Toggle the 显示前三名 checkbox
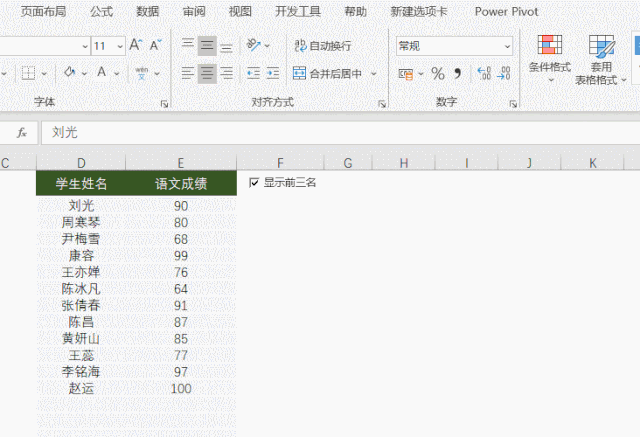Screen dimensions: 640x437 point(254,182)
